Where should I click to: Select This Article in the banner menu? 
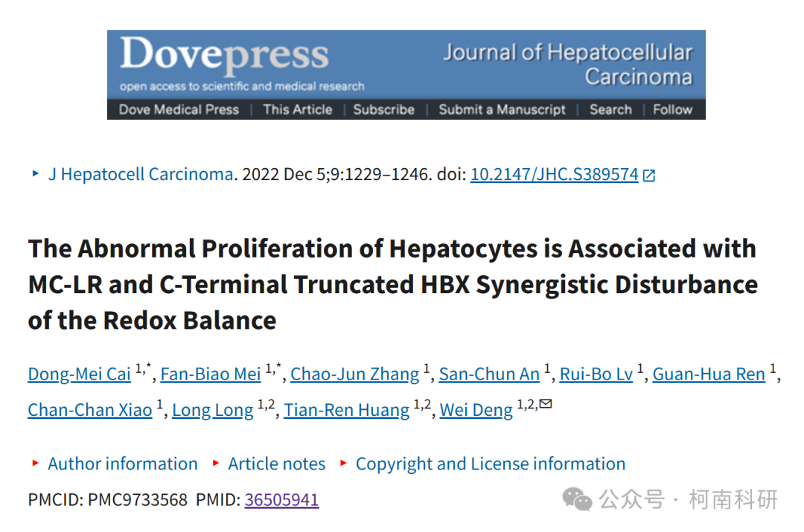[297, 109]
